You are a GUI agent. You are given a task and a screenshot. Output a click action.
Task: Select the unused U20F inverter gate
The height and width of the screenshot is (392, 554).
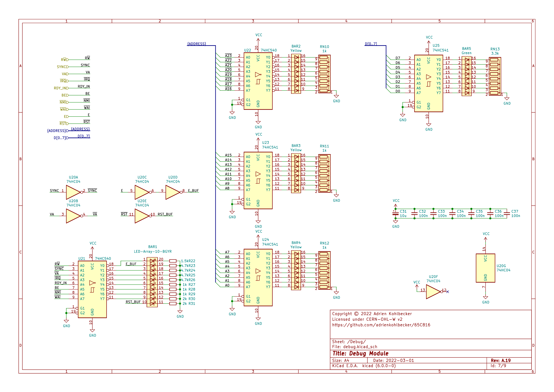(433, 292)
